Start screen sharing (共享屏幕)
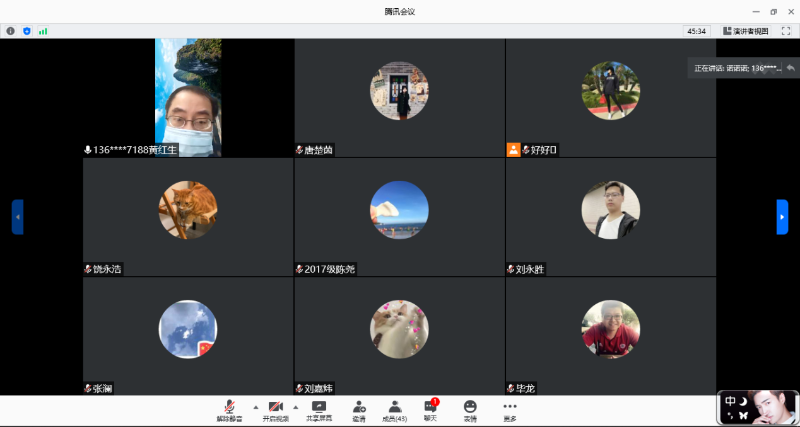Viewport: 800px width, 427px height. pos(319,411)
